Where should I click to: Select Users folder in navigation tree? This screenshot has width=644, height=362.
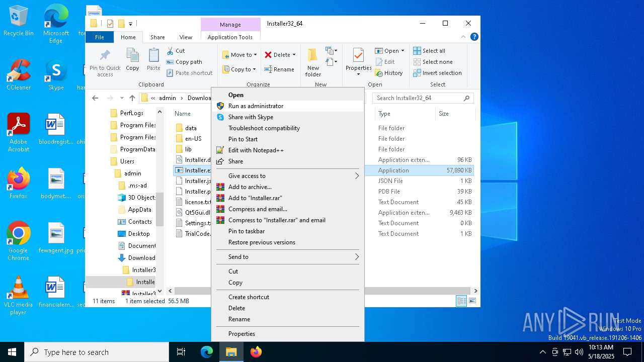click(x=127, y=161)
